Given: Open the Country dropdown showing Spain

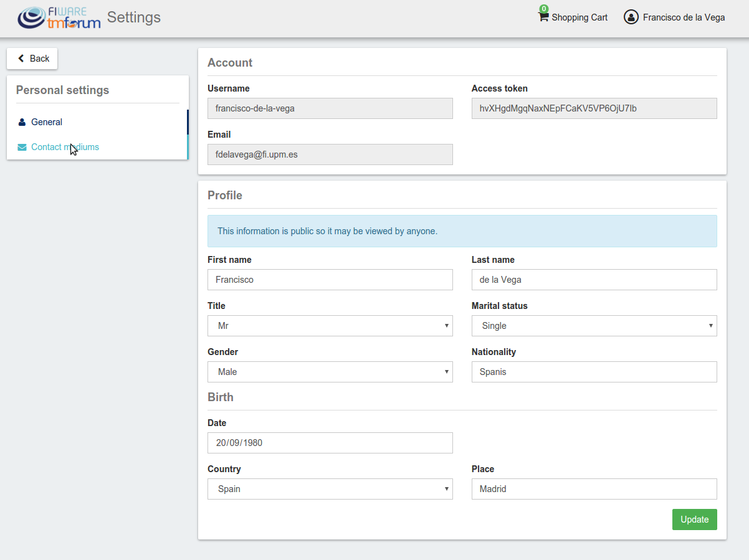Looking at the screenshot, I should click(330, 489).
